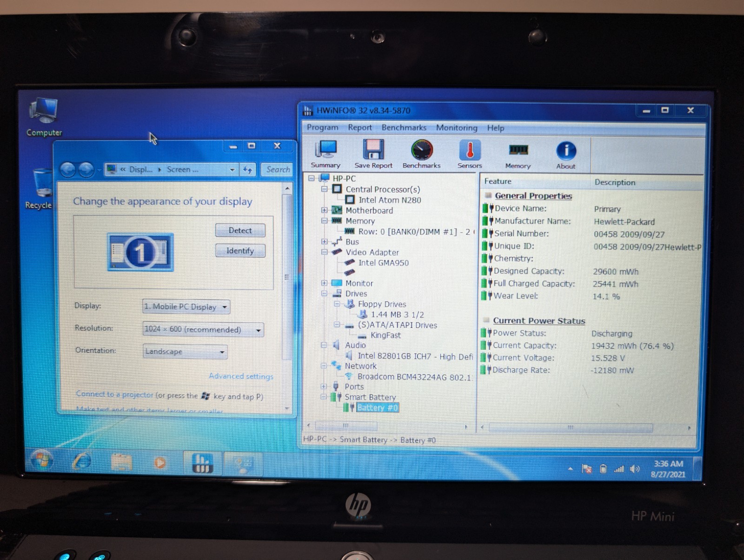Image resolution: width=744 pixels, height=560 pixels.
Task: Launch Internet Explorer from the taskbar
Action: click(x=82, y=462)
